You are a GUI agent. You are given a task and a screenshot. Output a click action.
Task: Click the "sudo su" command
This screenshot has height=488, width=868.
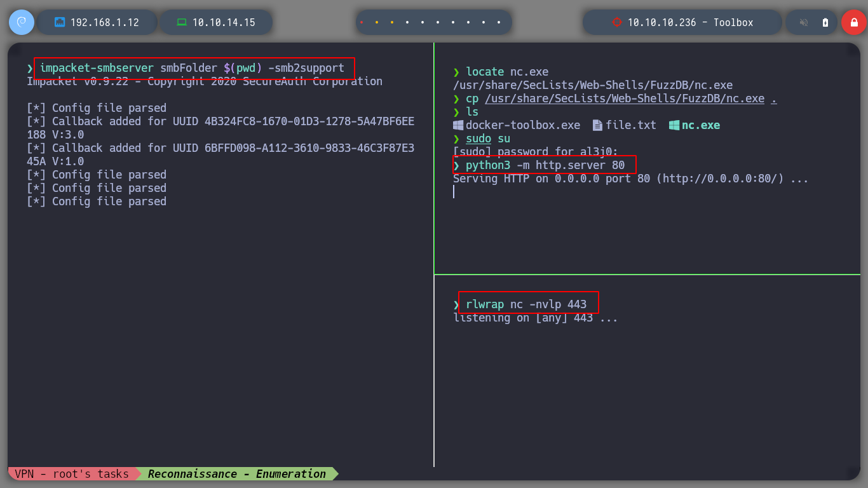[488, 139]
